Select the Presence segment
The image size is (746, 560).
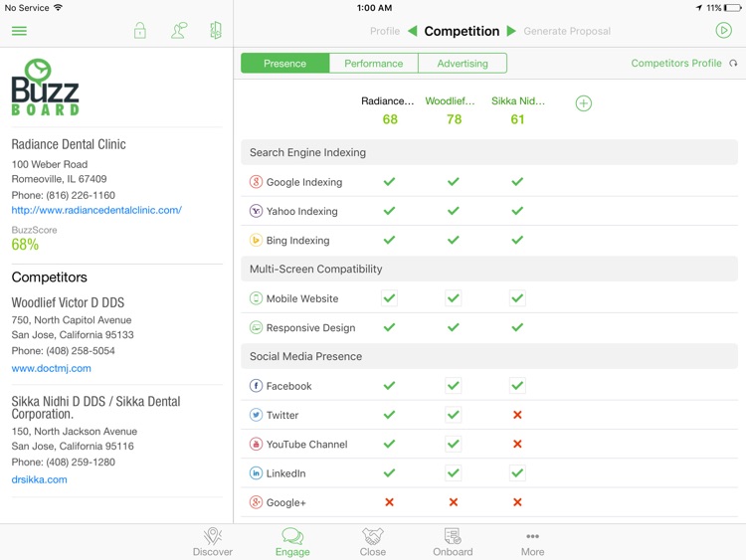click(x=285, y=64)
